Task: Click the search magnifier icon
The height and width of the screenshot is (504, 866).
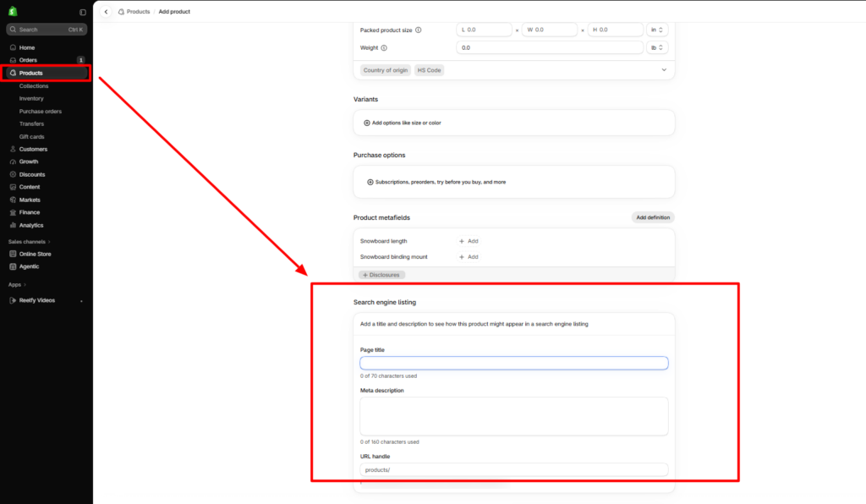Action: pyautogui.click(x=13, y=30)
